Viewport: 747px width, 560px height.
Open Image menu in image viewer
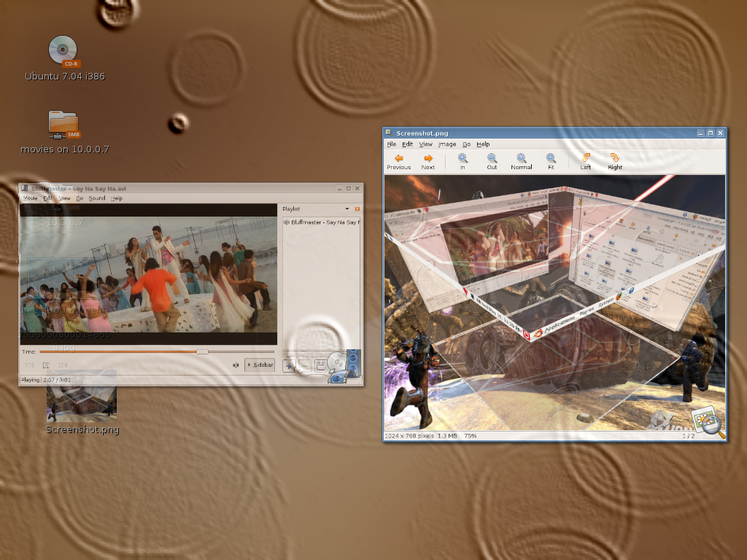click(447, 144)
